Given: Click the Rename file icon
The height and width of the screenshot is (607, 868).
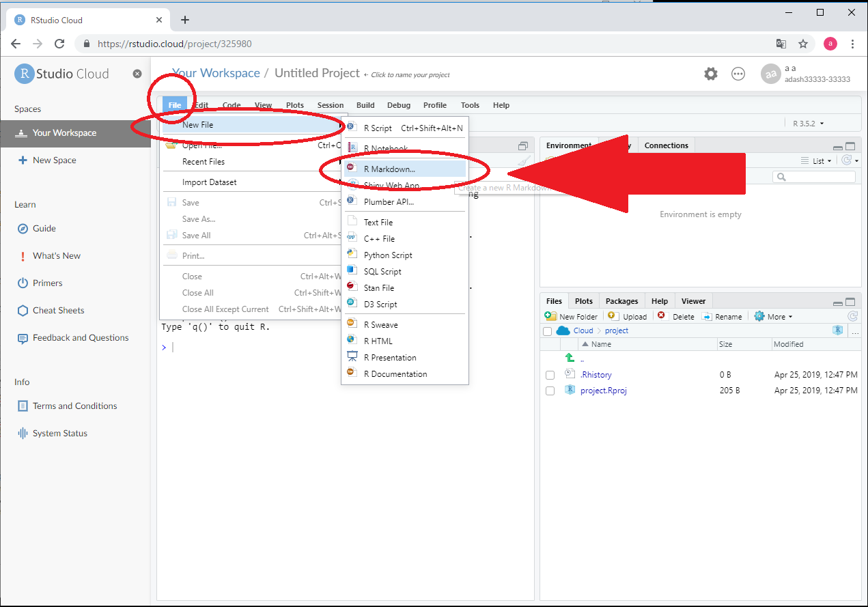Looking at the screenshot, I should [x=707, y=317].
